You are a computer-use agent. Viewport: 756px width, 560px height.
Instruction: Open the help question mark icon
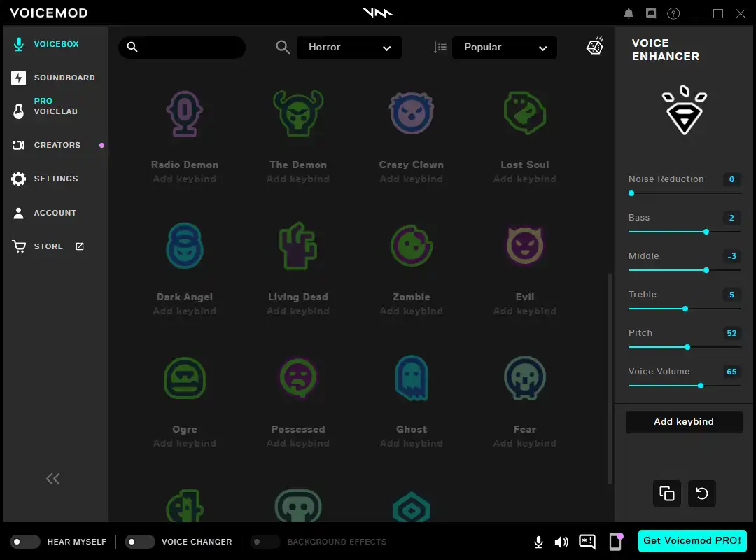[673, 13]
